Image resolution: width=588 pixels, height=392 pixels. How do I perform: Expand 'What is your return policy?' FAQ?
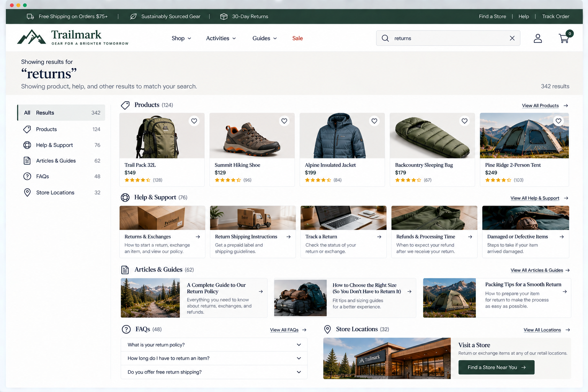tap(214, 345)
